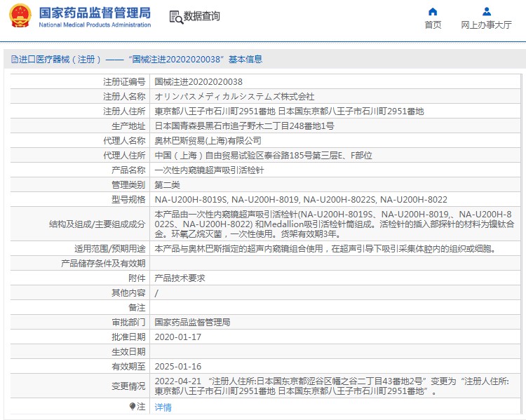Click the 管理类别 row label
The width and height of the screenshot is (526, 420).
click(x=128, y=185)
